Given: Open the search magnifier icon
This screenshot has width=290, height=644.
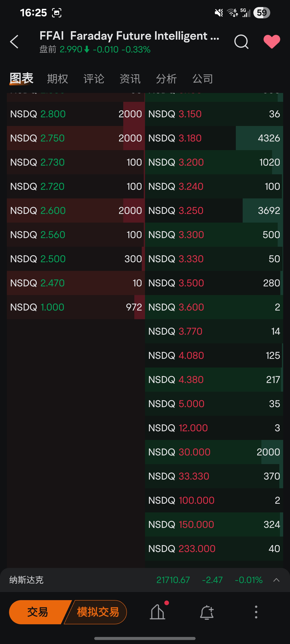Looking at the screenshot, I should [241, 41].
